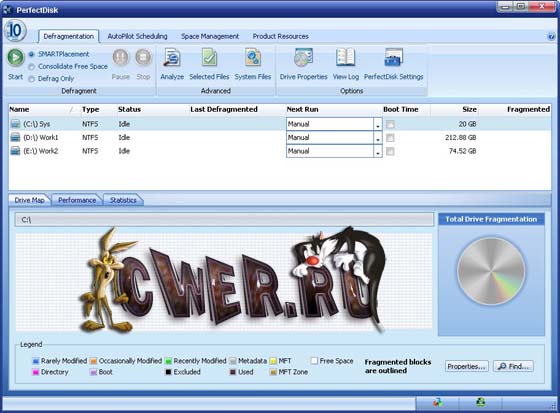Open the View Log book icon
Image resolution: width=560 pixels, height=413 pixels.
tap(345, 58)
